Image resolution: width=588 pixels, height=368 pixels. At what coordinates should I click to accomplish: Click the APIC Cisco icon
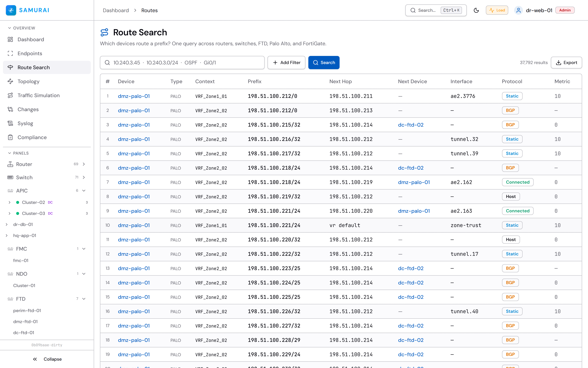click(x=10, y=191)
